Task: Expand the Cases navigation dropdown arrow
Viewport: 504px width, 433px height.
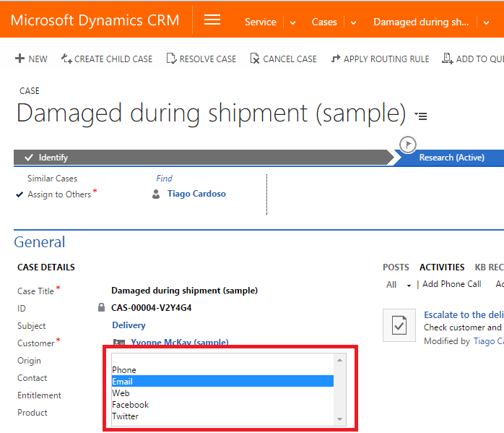Action: tap(353, 22)
